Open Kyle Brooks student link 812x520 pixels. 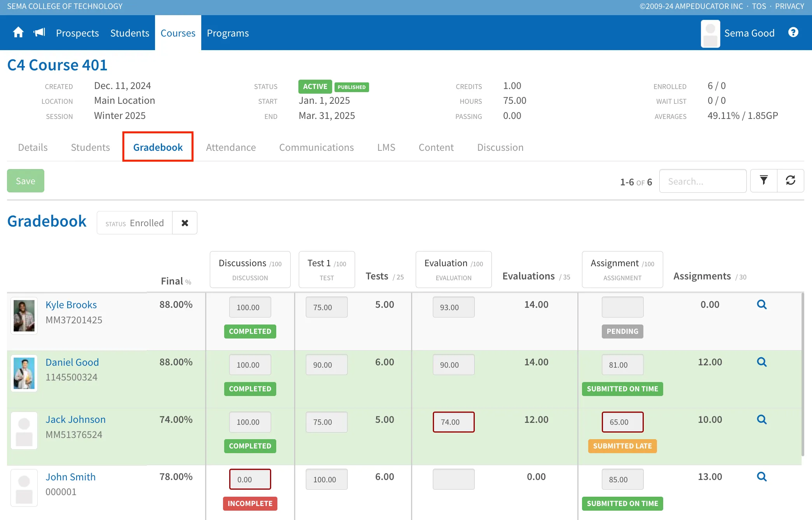71,305
